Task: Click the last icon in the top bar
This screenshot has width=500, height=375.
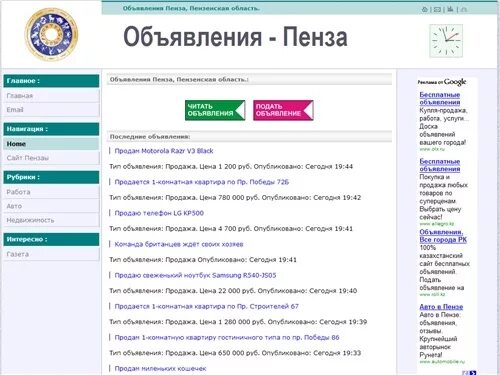Action: coord(464,9)
